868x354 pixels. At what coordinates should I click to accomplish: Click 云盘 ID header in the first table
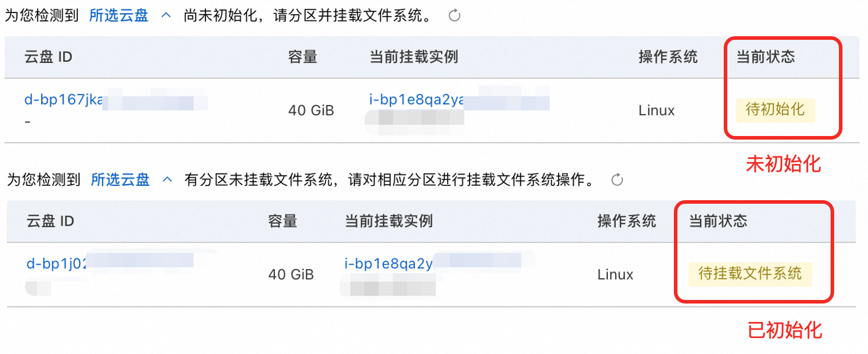tap(49, 57)
